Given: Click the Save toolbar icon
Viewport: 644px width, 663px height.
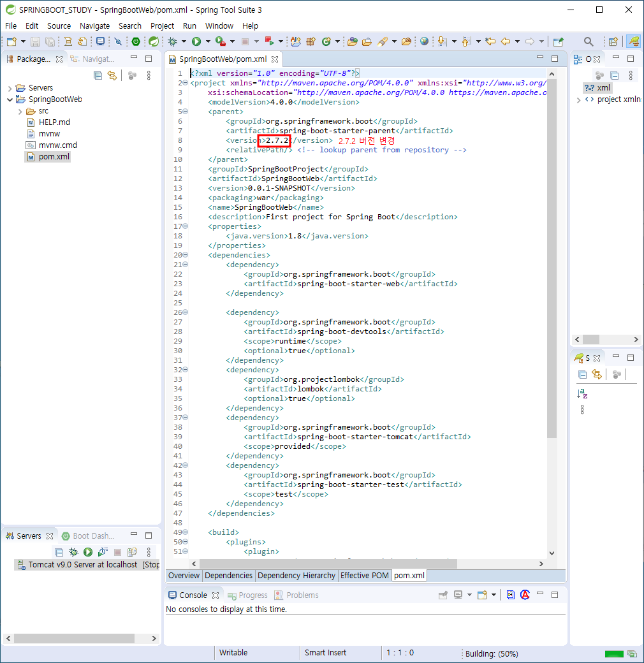Looking at the screenshot, I should pos(36,41).
